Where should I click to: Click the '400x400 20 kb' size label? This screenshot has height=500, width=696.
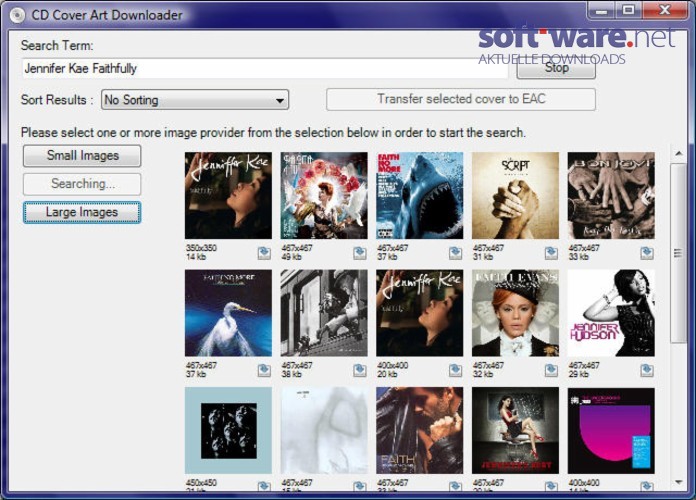tap(392, 369)
